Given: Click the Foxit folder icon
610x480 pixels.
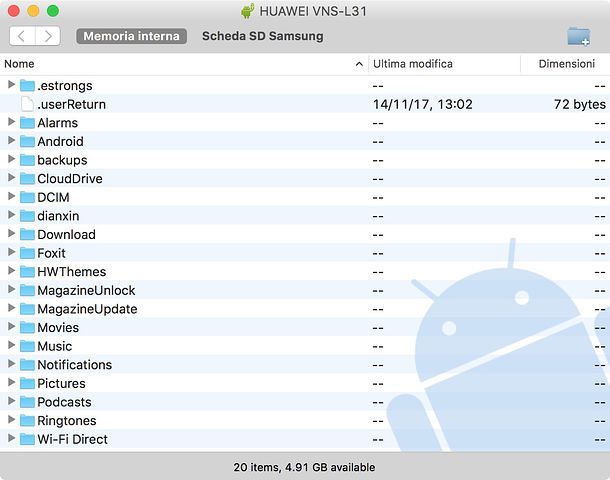Looking at the screenshot, I should click(27, 253).
